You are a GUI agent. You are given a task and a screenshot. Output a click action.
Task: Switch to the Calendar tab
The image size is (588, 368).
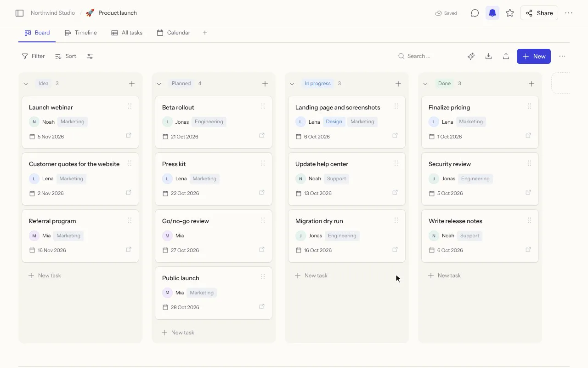point(174,33)
